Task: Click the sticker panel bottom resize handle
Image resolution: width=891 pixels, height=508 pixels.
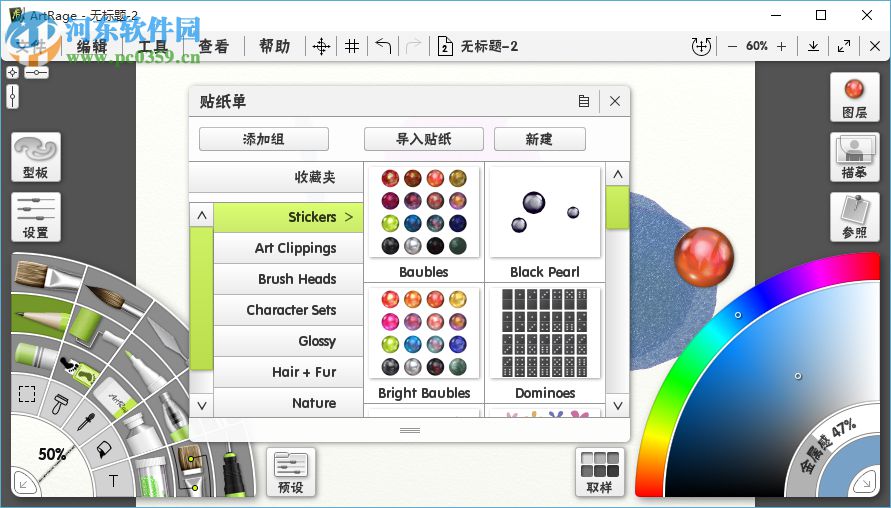Action: coord(410,430)
